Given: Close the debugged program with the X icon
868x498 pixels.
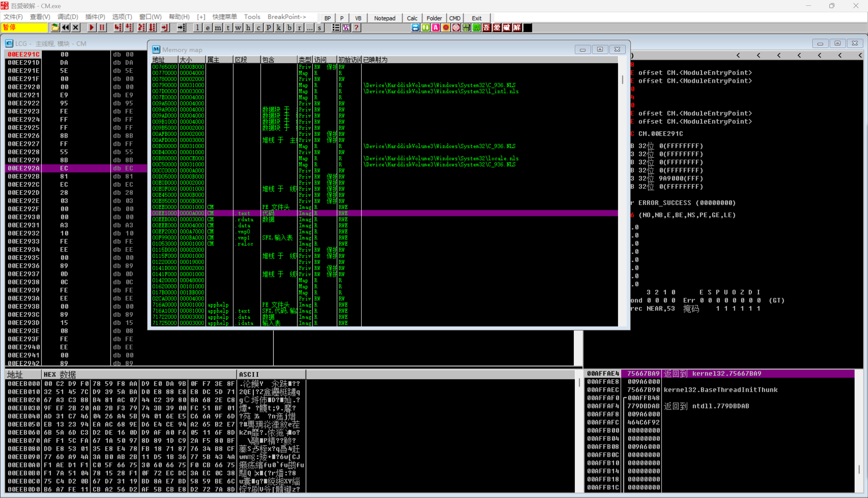Looking at the screenshot, I should 76,28.
